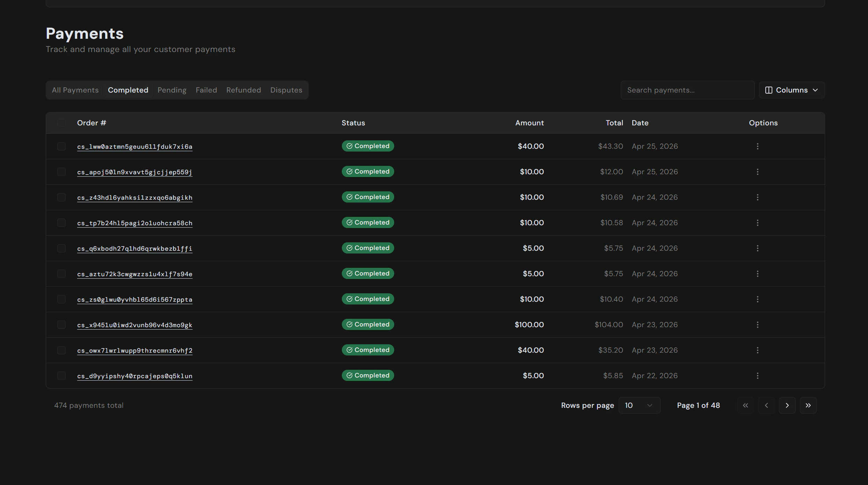
Task: Open order cs_x9451u0iwd2vunb96v4d3mo9gk
Action: coord(135,325)
